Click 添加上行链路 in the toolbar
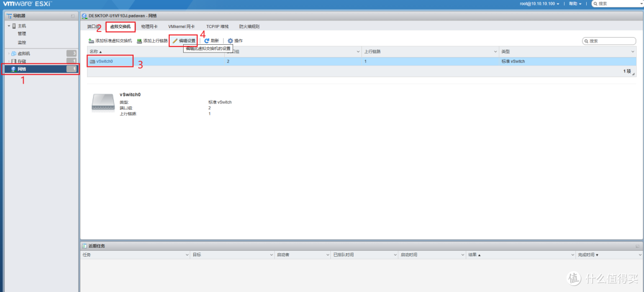 click(152, 41)
